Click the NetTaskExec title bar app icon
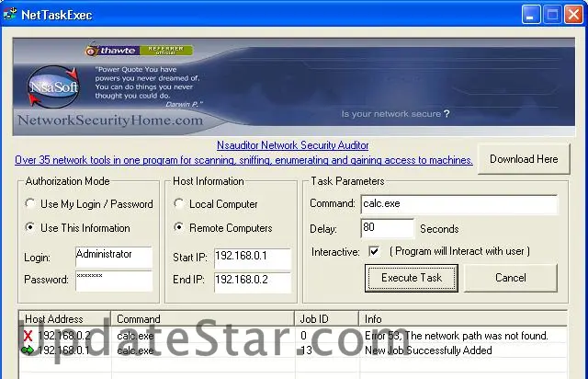 pyautogui.click(x=10, y=15)
